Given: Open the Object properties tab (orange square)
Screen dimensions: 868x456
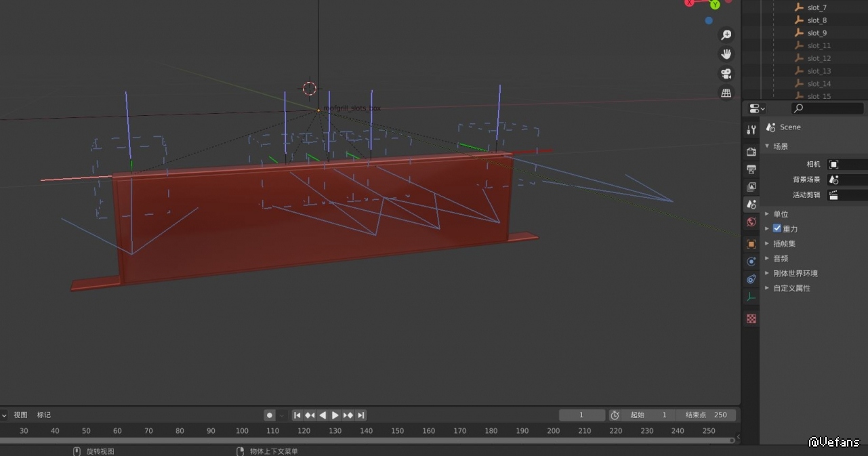Looking at the screenshot, I should coord(751,244).
